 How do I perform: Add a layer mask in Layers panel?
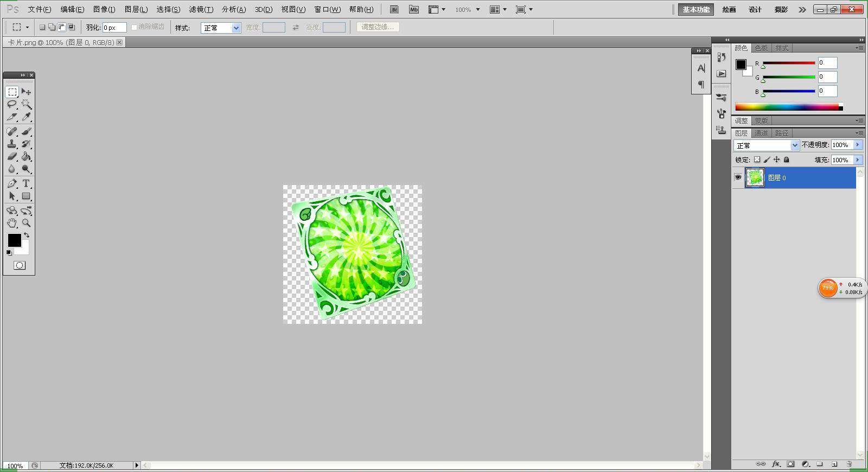point(790,464)
